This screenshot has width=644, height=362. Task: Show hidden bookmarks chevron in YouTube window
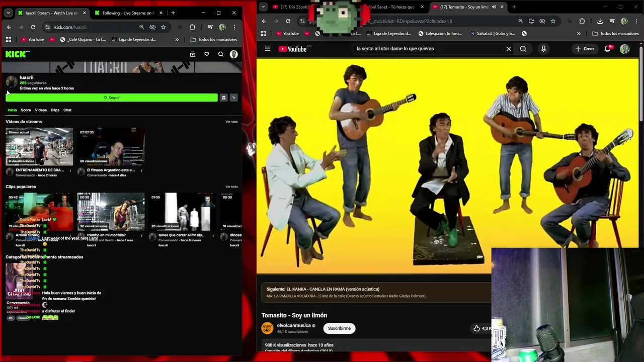coord(579,34)
